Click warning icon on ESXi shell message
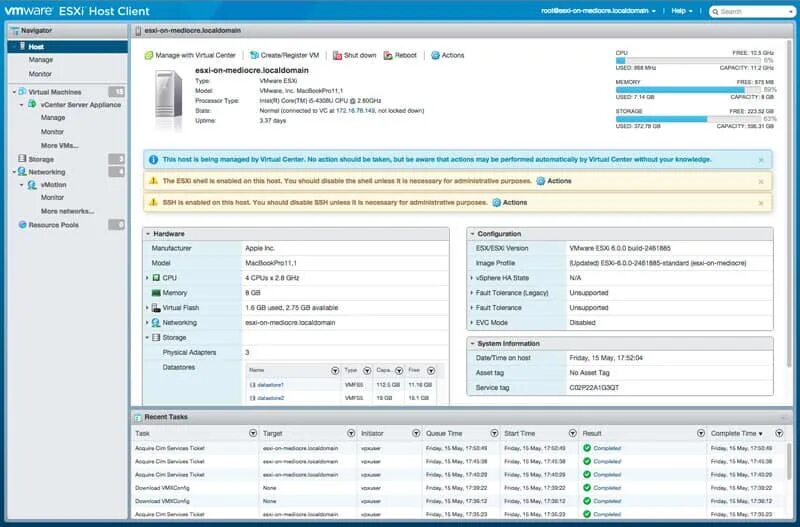This screenshot has width=800, height=527. [x=153, y=181]
